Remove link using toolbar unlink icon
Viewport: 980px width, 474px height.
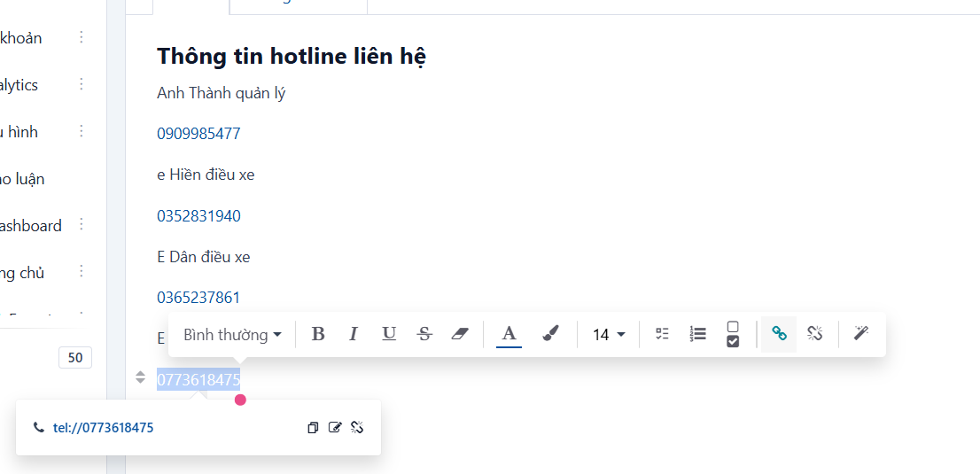click(x=814, y=335)
